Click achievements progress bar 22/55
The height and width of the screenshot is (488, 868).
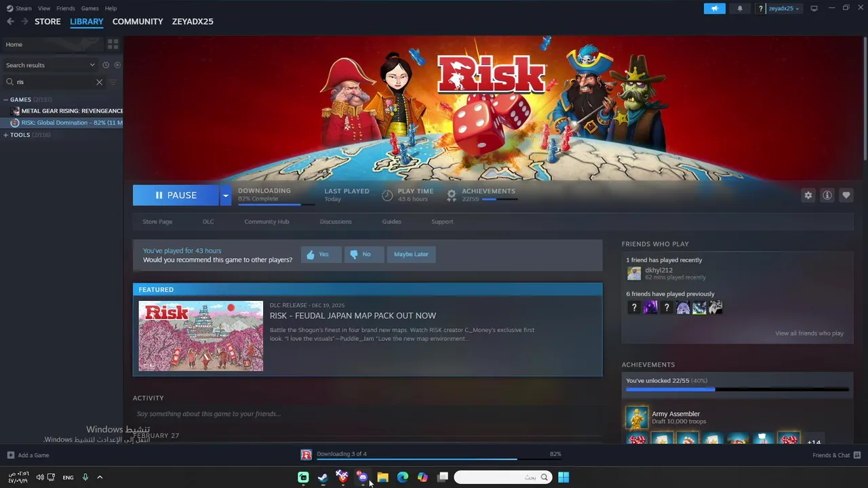click(x=737, y=390)
